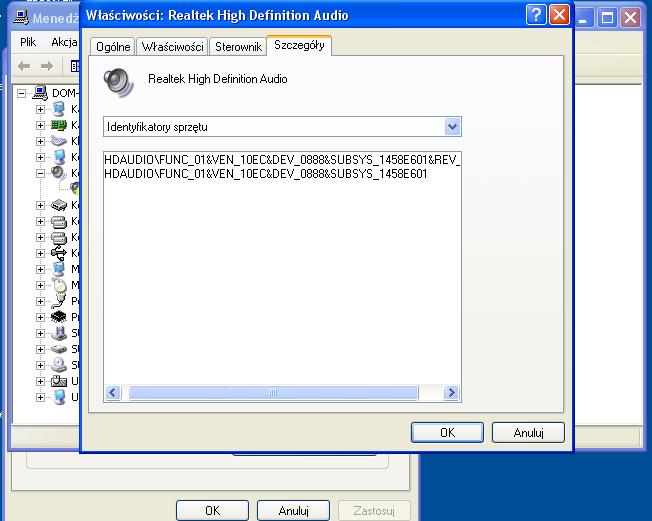Click the Forward arrow in Device Manager toolbar
Viewport: 652px width, 521px height.
tap(47, 66)
